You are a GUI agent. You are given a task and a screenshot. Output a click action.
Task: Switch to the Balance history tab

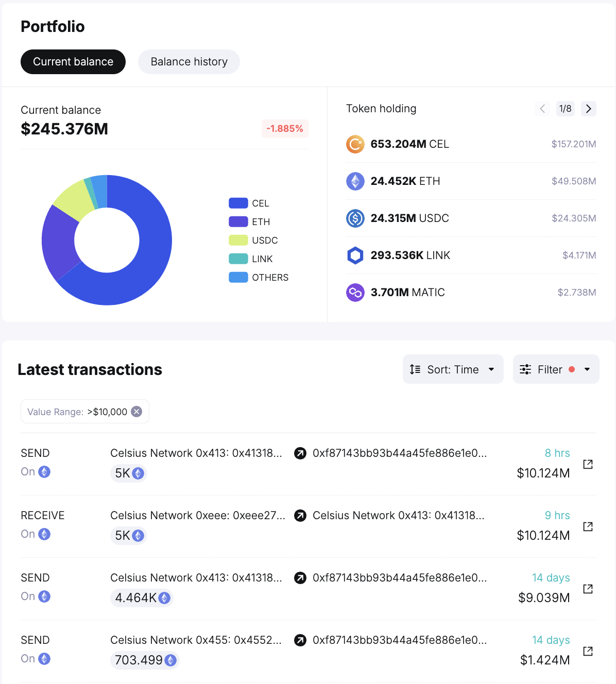[x=189, y=61]
